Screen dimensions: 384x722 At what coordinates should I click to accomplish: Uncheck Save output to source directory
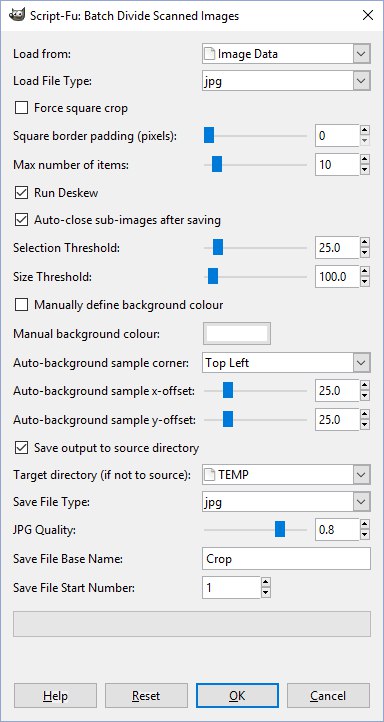(x=21, y=448)
